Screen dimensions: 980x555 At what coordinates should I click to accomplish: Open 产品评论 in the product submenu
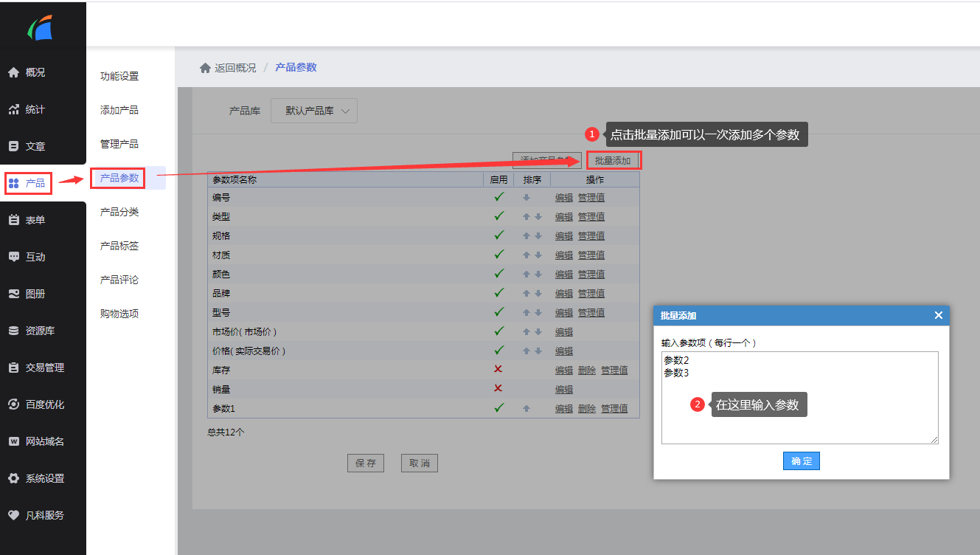119,280
